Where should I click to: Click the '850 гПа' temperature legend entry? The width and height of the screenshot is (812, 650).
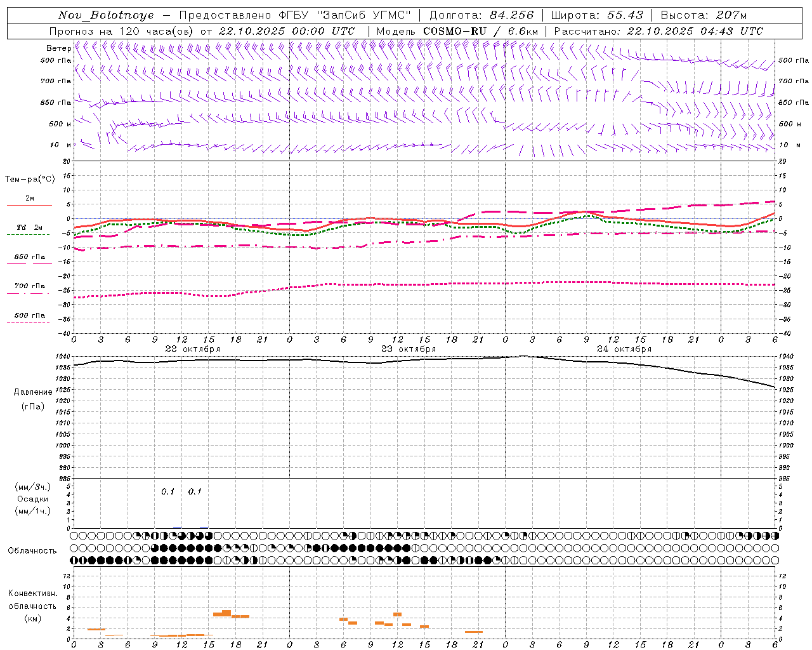(30, 257)
